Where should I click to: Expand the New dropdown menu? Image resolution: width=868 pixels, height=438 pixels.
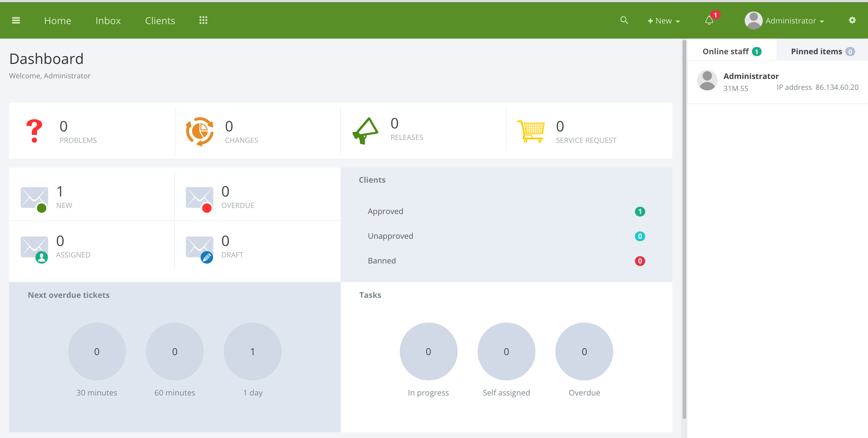664,21
